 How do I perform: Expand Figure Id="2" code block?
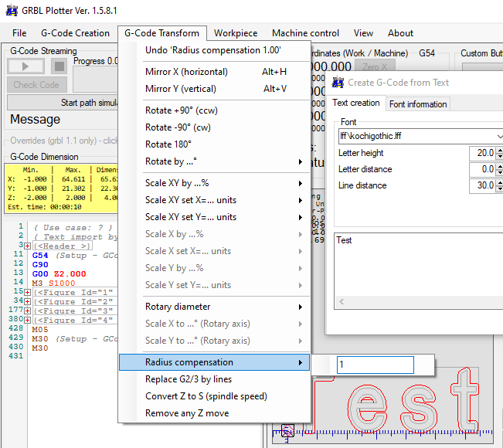pos(28,301)
